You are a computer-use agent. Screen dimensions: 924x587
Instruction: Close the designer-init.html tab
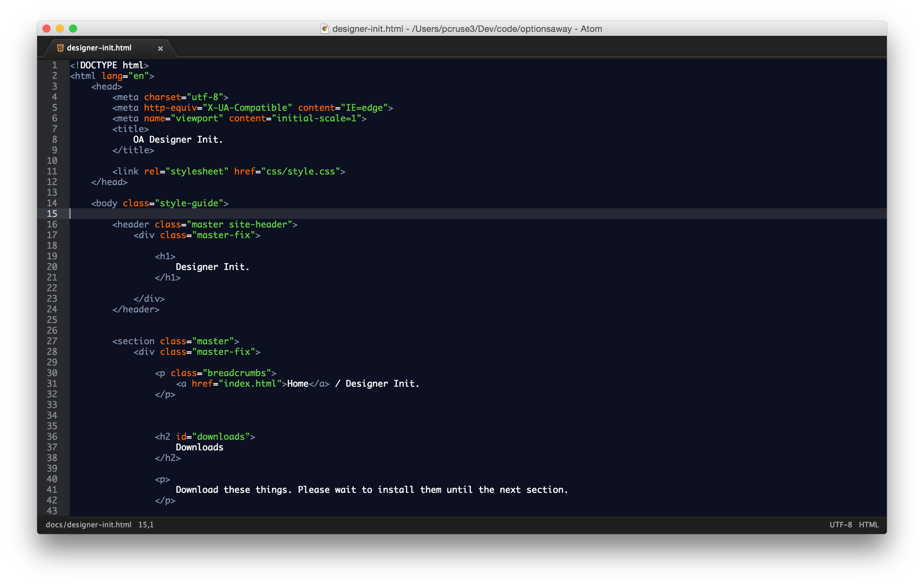point(160,48)
